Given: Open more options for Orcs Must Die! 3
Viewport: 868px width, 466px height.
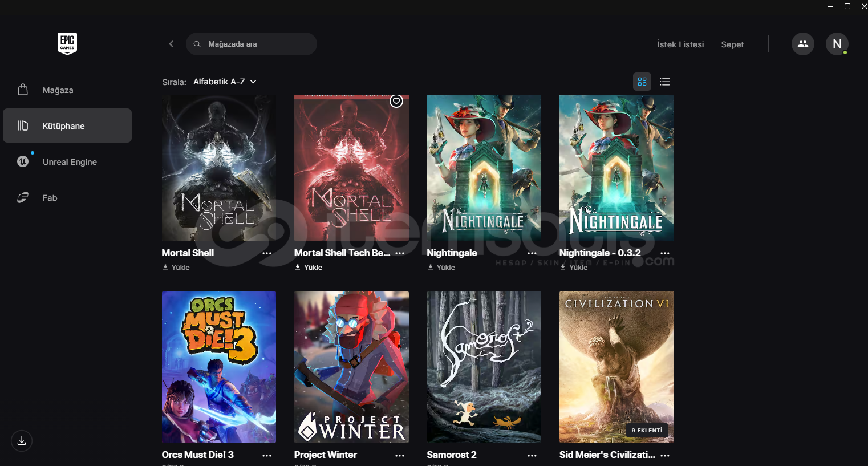Looking at the screenshot, I should coord(267,455).
